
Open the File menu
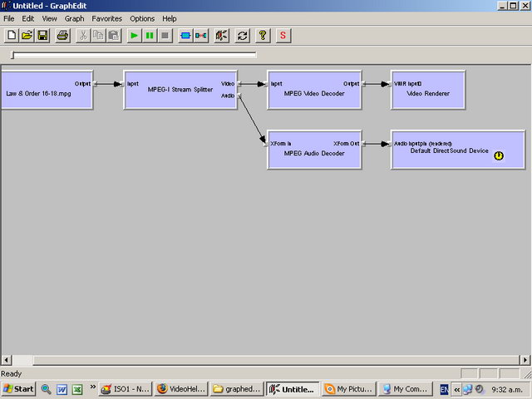(x=9, y=18)
